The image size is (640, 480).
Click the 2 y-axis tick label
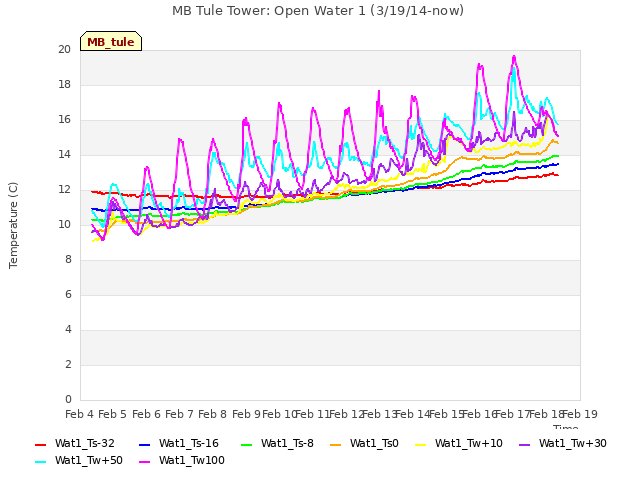pyautogui.click(x=68, y=364)
